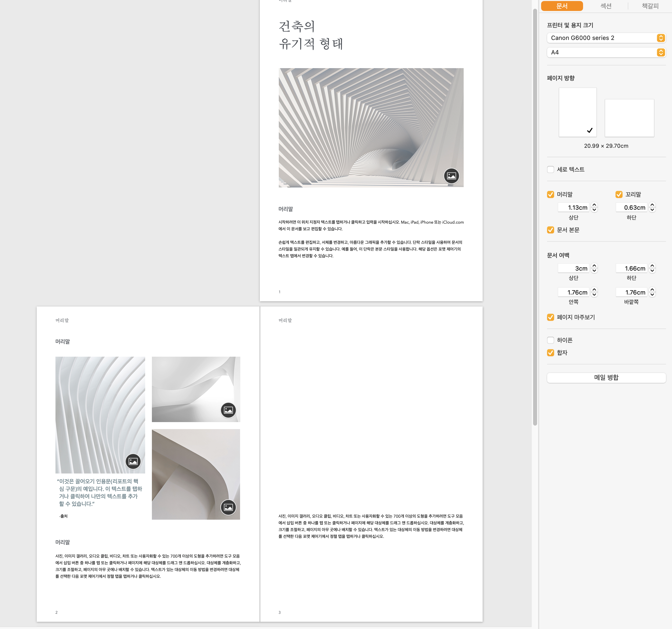Select landscape page orientation thumbnail
Image resolution: width=672 pixels, height=629 pixels.
click(x=629, y=118)
